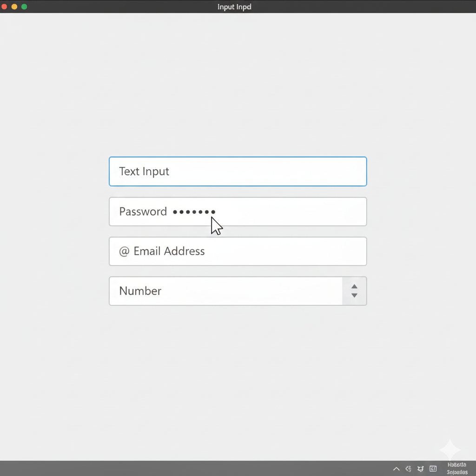The width and height of the screenshot is (476, 476).
Task: Expand hidden tray icons with the chevron
Action: pyautogui.click(x=396, y=469)
